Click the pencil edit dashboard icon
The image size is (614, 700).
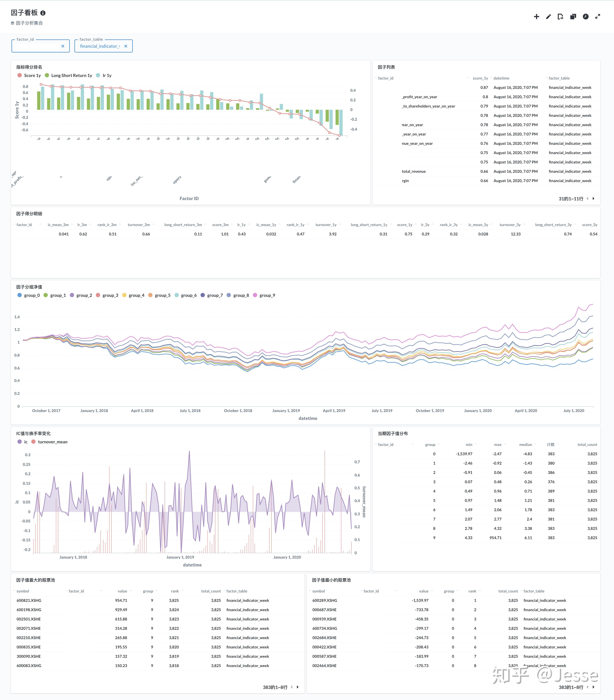[548, 16]
